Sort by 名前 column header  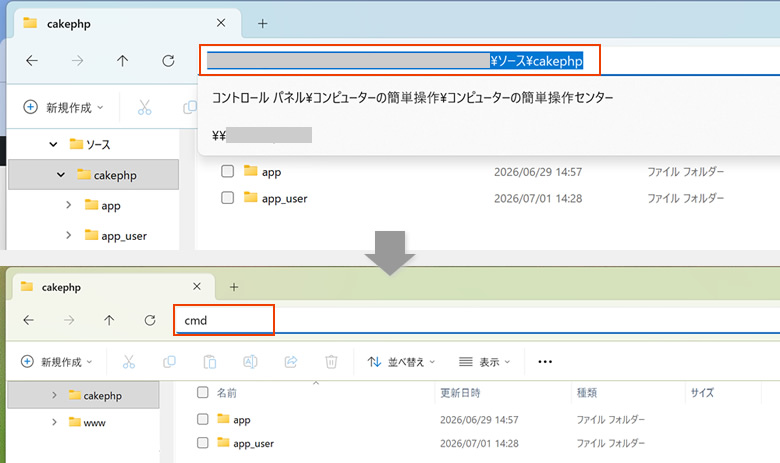pos(226,393)
